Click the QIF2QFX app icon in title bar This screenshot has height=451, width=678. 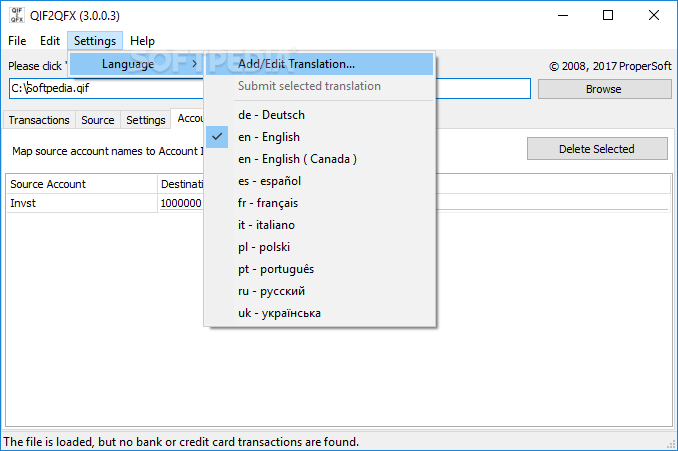pyautogui.click(x=17, y=15)
